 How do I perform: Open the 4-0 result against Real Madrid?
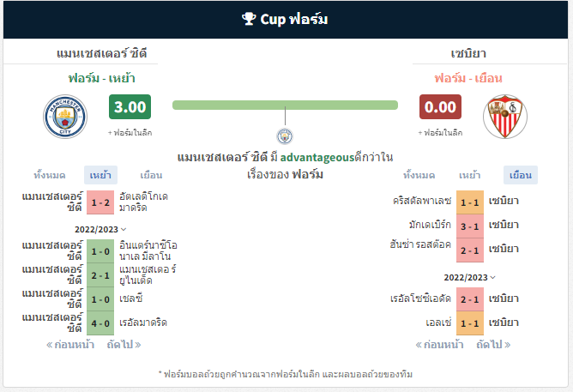coord(100,323)
